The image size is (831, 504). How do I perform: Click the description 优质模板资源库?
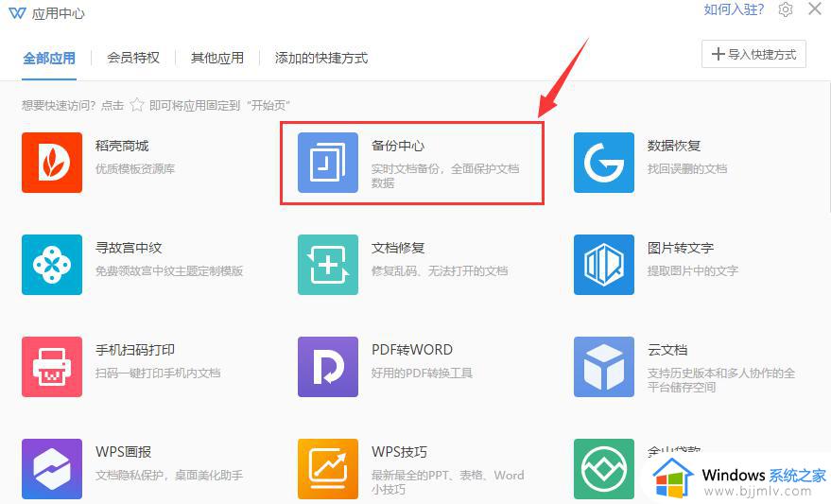point(135,169)
